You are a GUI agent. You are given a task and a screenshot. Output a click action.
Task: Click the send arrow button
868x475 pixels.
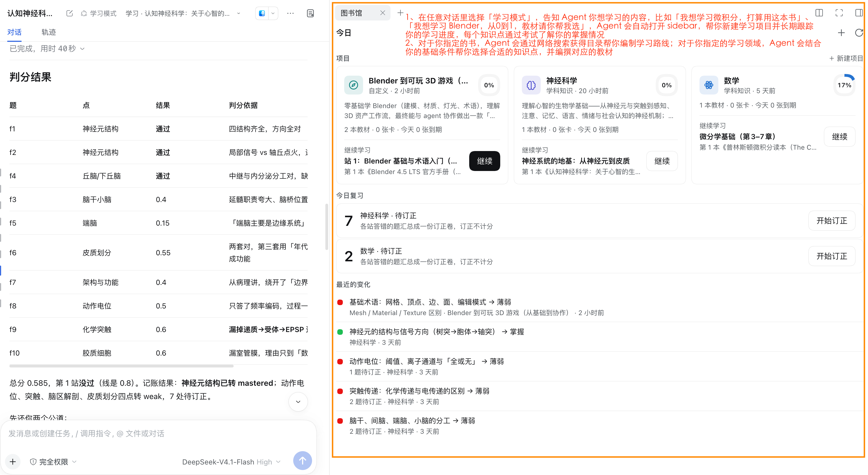pyautogui.click(x=302, y=461)
